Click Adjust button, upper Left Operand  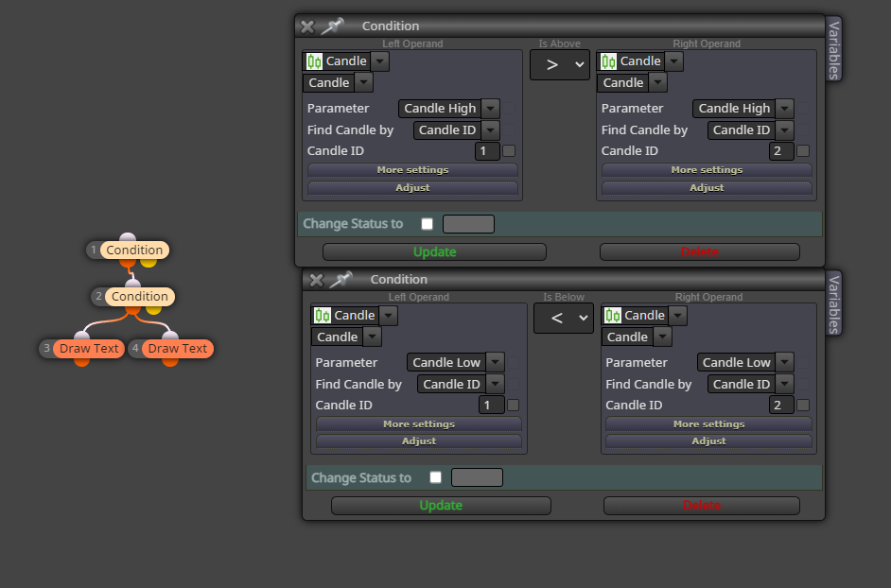412,188
